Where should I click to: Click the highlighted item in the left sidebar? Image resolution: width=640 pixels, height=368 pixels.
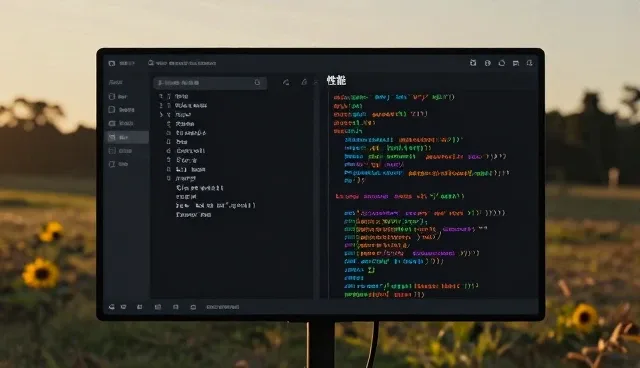tap(127, 137)
